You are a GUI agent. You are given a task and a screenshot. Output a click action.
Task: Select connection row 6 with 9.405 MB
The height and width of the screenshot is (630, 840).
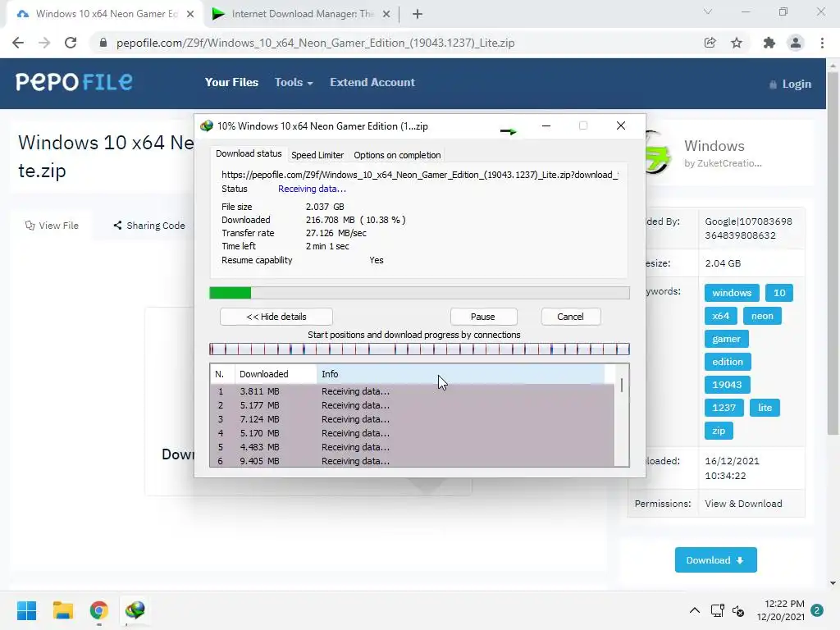click(412, 461)
